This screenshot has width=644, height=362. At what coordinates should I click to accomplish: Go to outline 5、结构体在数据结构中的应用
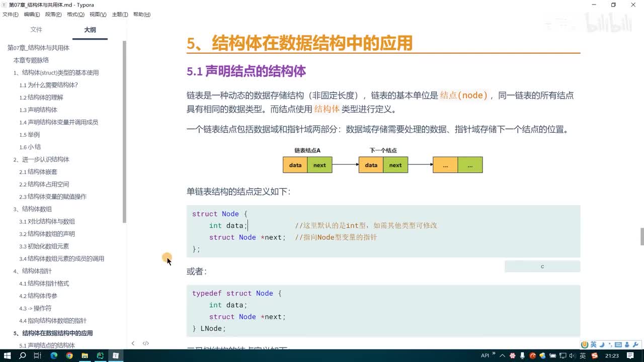[53, 333]
